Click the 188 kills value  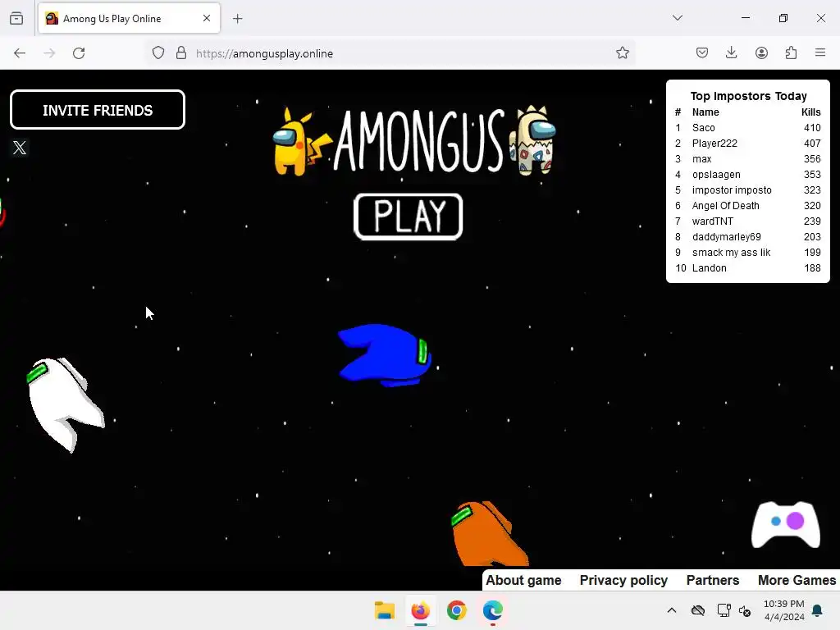[x=812, y=268]
